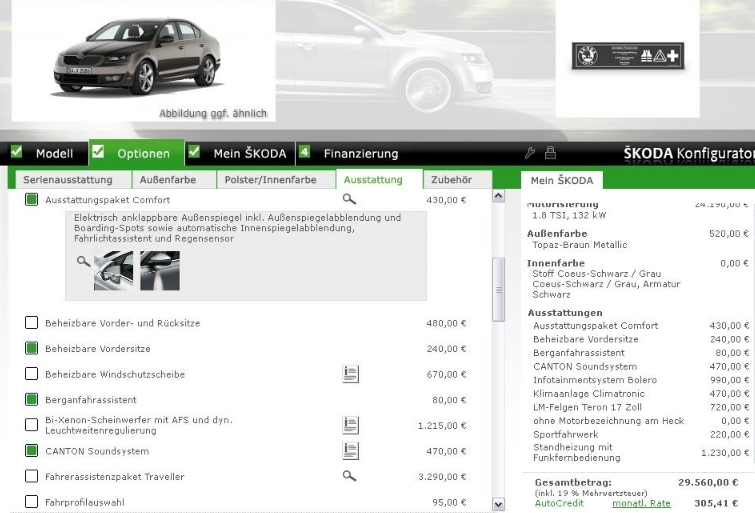The height and width of the screenshot is (513, 755).
Task: Open details icon for Beheizbare Windschutzscheibe
Action: tap(351, 374)
